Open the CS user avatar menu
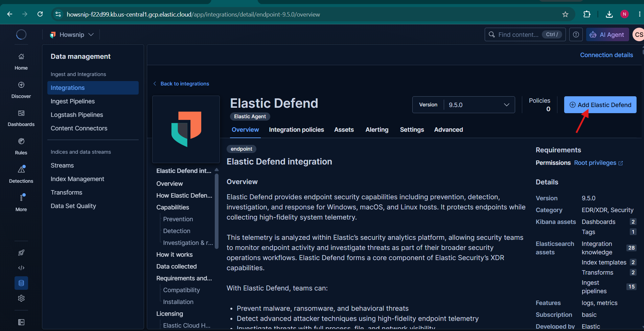The image size is (644, 331). tap(638, 34)
